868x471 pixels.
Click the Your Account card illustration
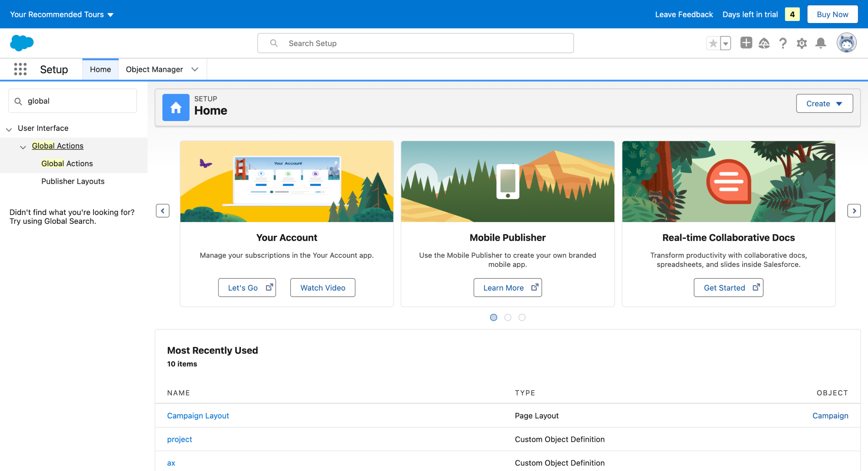tap(287, 181)
